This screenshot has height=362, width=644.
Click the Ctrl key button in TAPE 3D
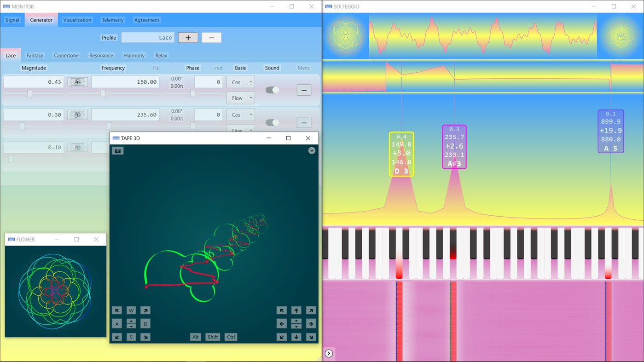coord(230,337)
